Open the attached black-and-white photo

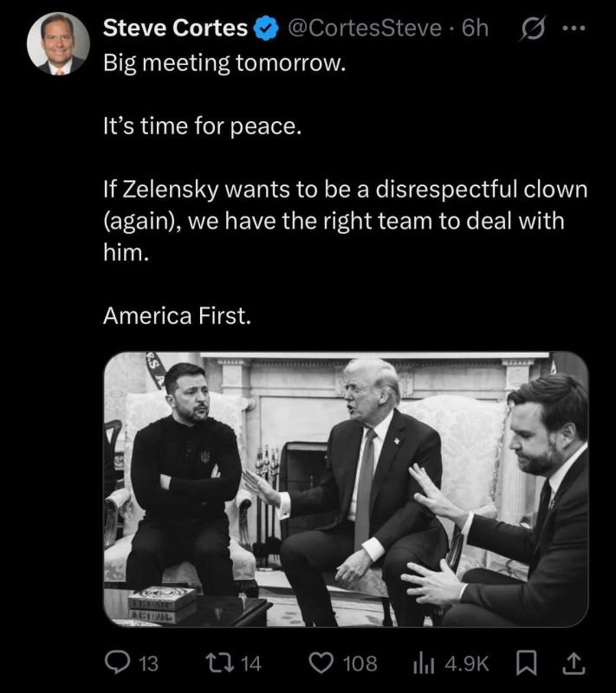point(345,489)
